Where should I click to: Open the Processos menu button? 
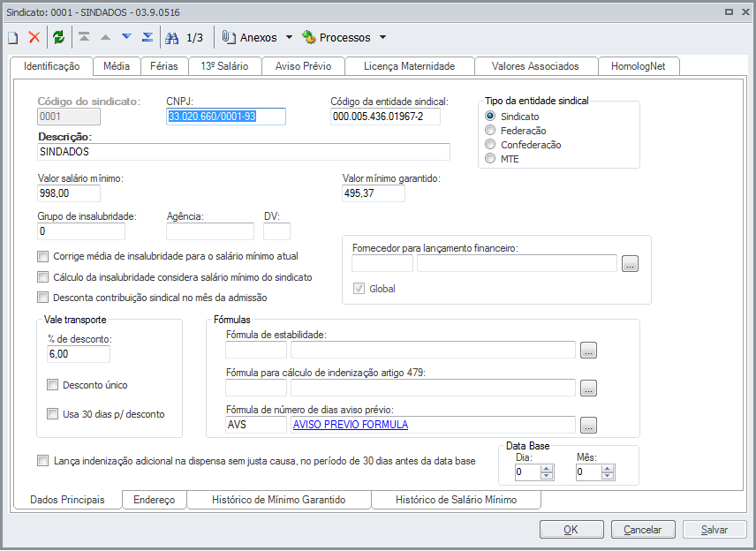pyautogui.click(x=336, y=38)
